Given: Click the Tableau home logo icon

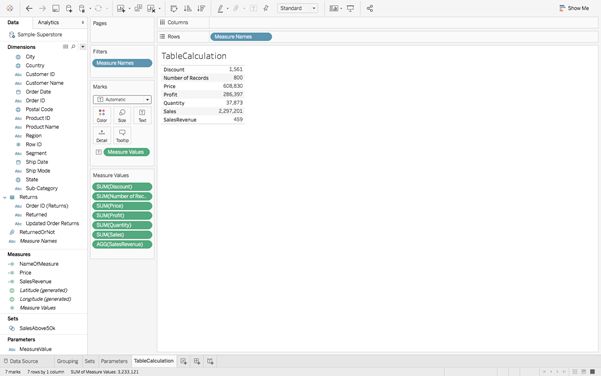Looking at the screenshot, I should 10,8.
